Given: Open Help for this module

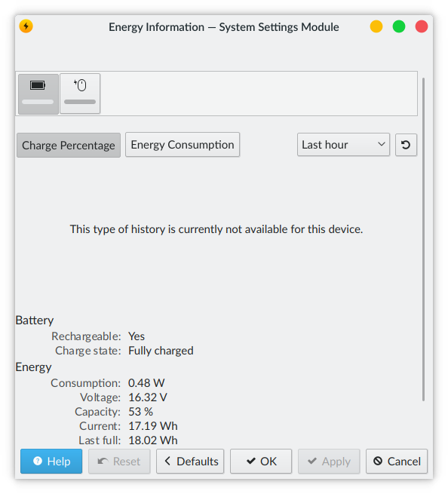Looking at the screenshot, I should pyautogui.click(x=51, y=462).
